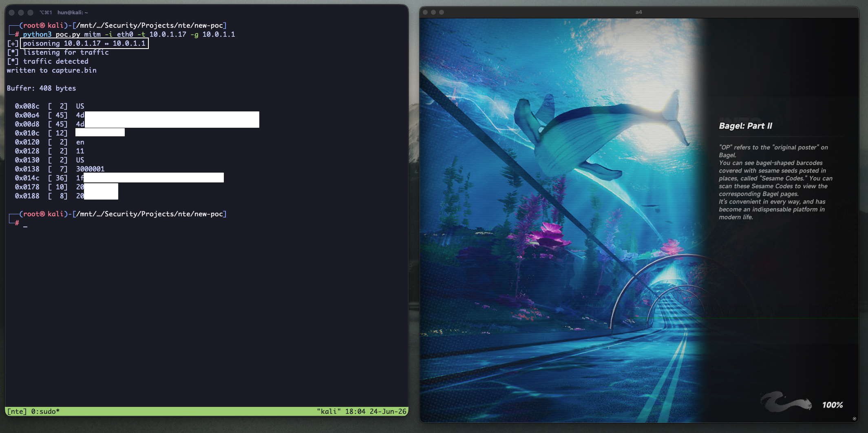Click the 'traffic detected' line
This screenshot has width=868, height=433.
48,61
